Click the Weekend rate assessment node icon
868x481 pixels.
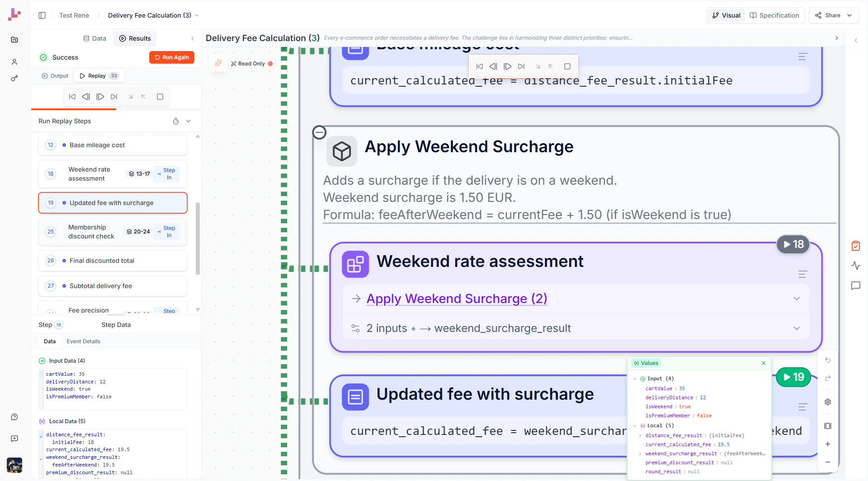point(355,264)
